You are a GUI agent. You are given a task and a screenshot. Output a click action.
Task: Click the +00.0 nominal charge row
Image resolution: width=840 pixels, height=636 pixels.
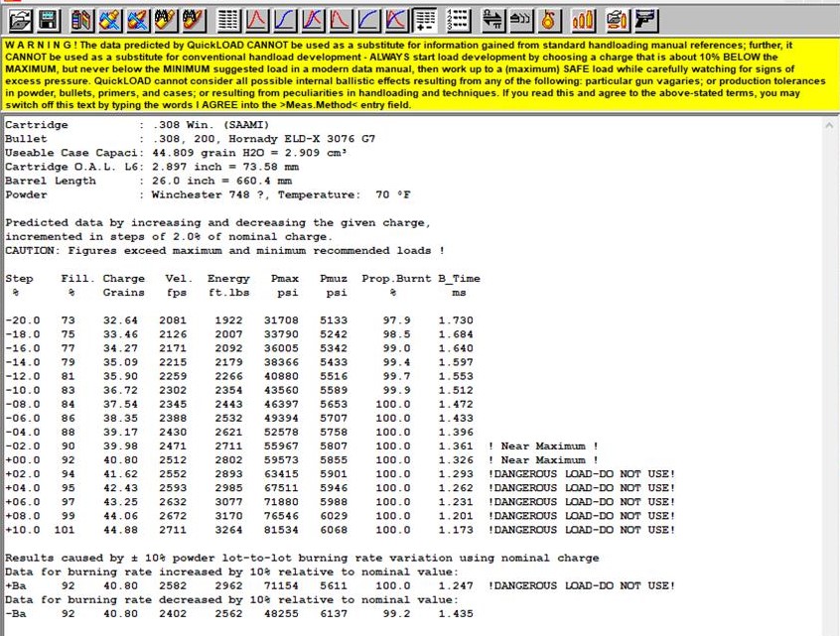point(298,460)
